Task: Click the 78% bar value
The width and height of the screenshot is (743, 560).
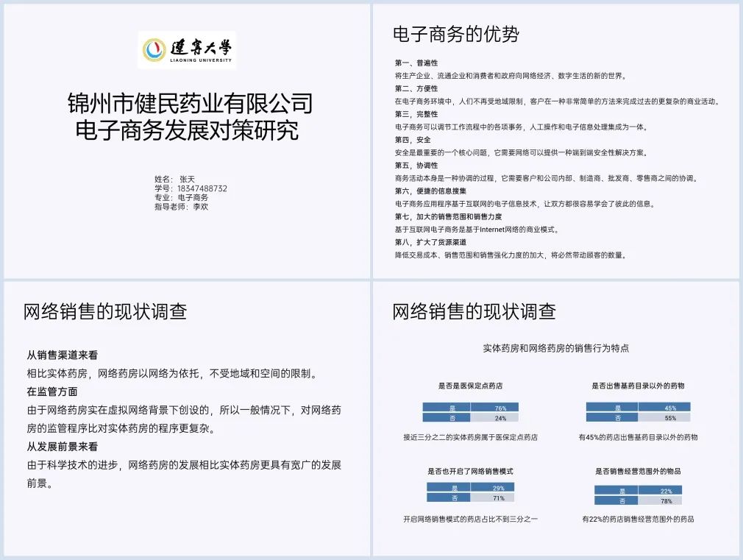Action: (x=666, y=500)
